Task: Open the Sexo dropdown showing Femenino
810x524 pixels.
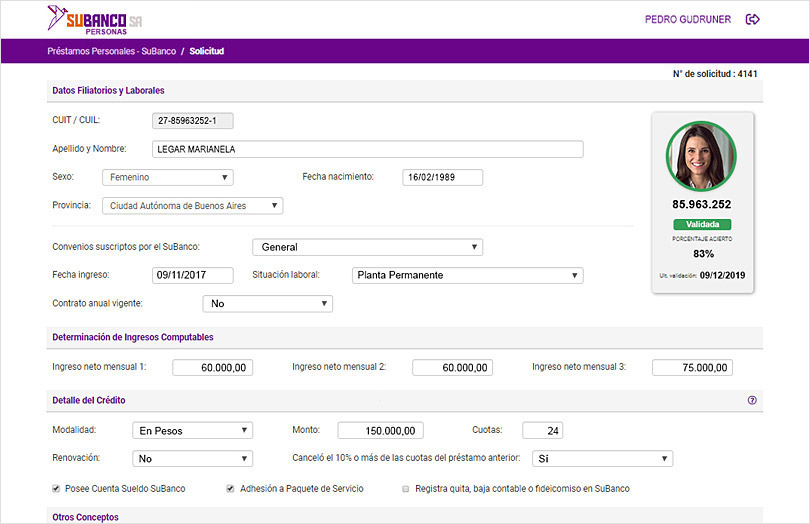Action: click(x=168, y=177)
